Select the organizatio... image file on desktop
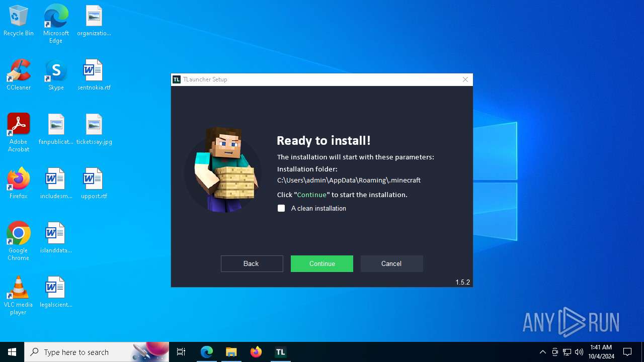The width and height of the screenshot is (644, 362). coord(94,21)
